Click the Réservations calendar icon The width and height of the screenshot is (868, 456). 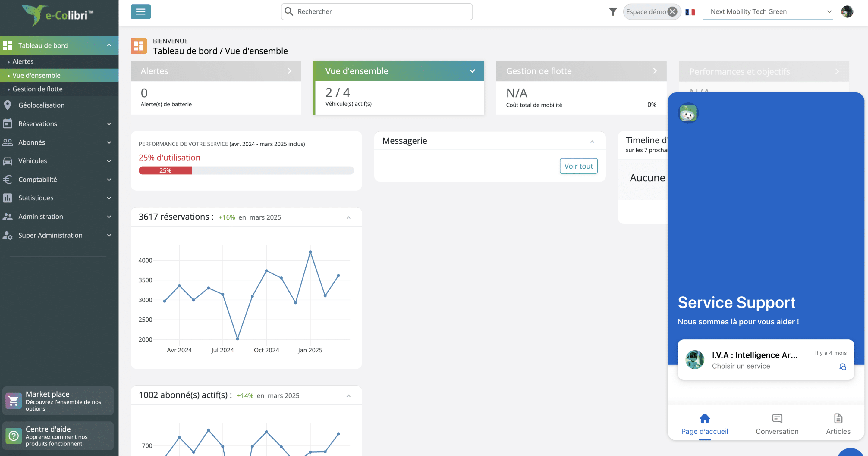(8, 123)
